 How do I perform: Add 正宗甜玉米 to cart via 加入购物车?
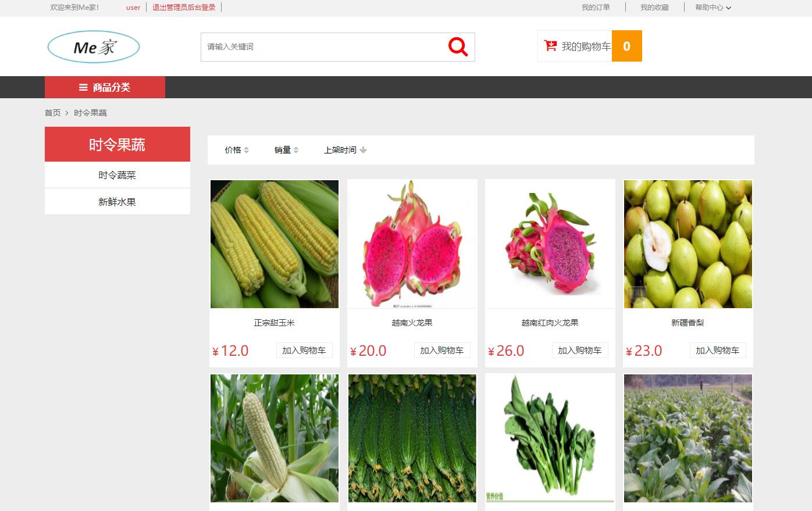(304, 350)
